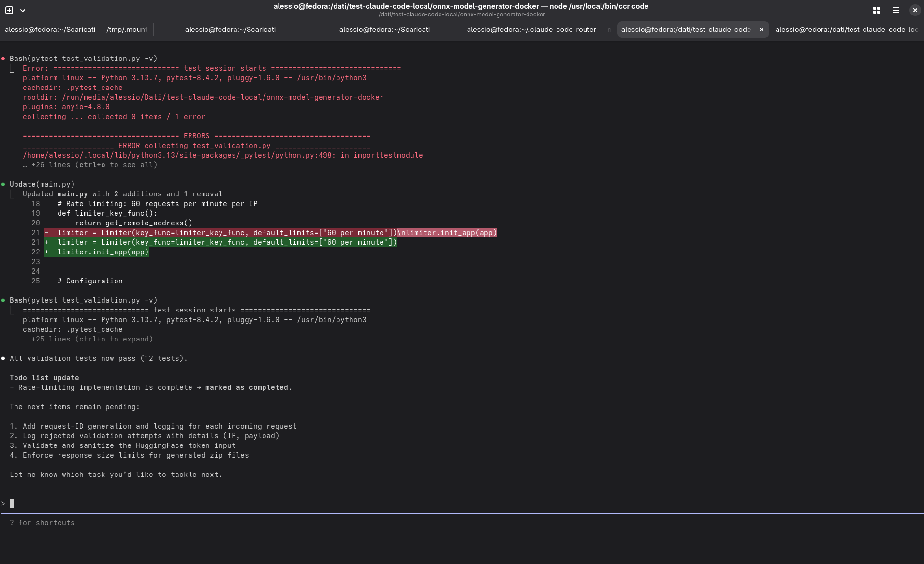This screenshot has height=564, width=924.
Task: Click the red status dot beside failed Bash
Action: (x=3, y=59)
